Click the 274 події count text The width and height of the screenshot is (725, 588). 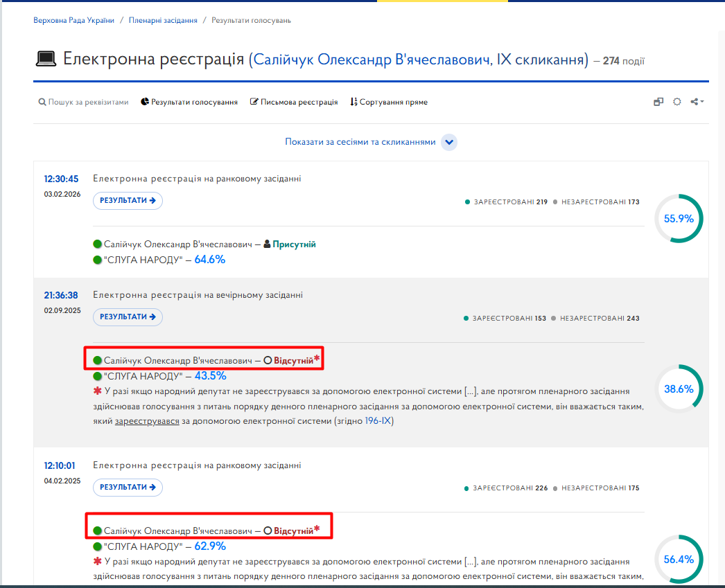[x=624, y=61]
